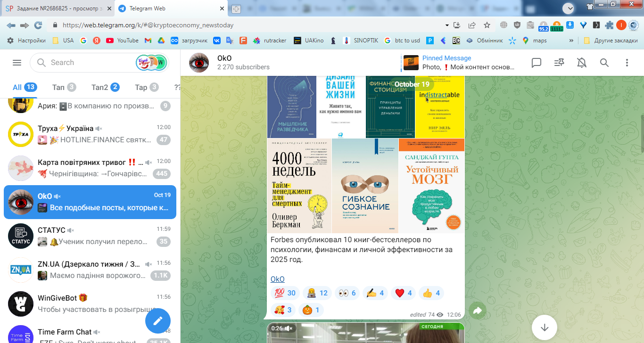Open the orange browser profile avatar

[621, 25]
